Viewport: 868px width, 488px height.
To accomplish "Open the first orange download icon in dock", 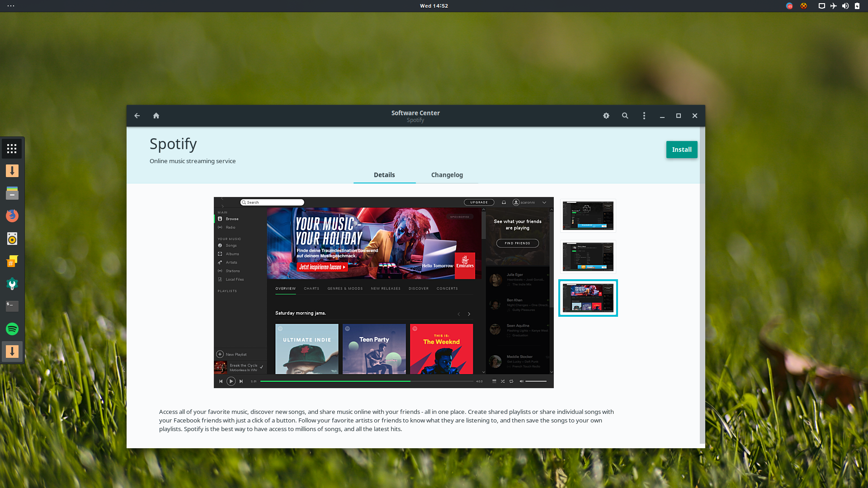I will [12, 171].
